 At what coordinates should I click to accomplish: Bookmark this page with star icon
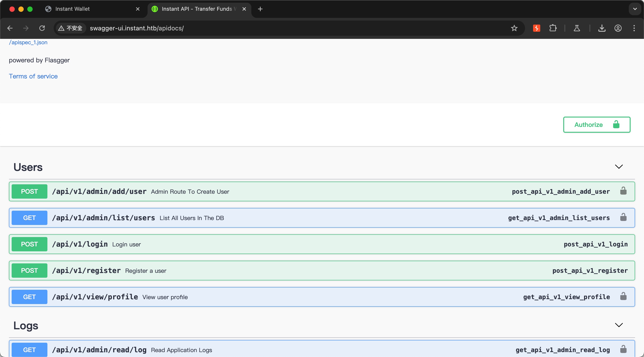(x=514, y=28)
